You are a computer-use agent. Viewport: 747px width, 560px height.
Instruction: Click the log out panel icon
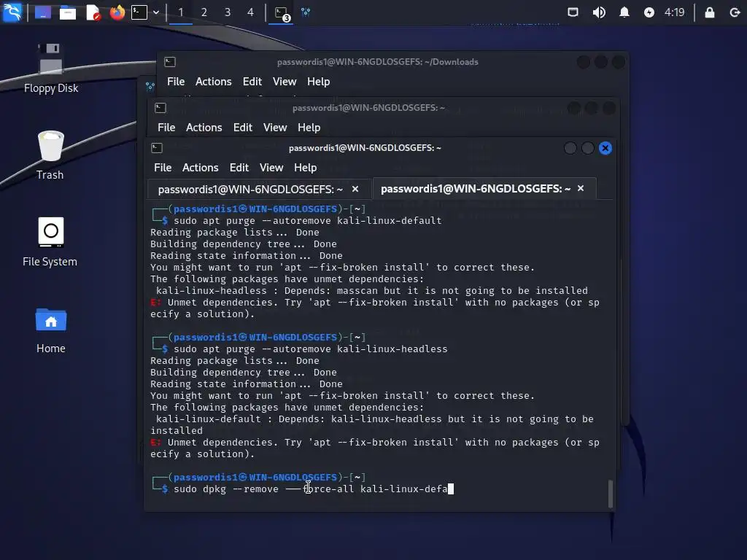(735, 12)
